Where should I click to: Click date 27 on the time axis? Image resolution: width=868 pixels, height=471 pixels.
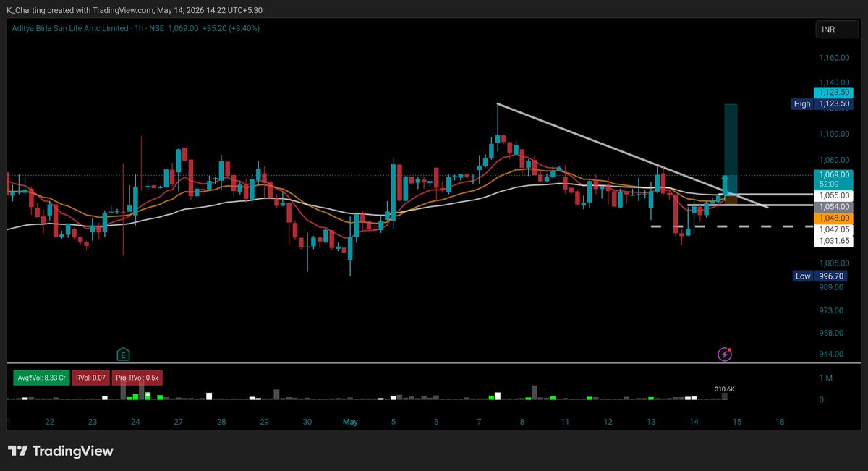coord(178,422)
